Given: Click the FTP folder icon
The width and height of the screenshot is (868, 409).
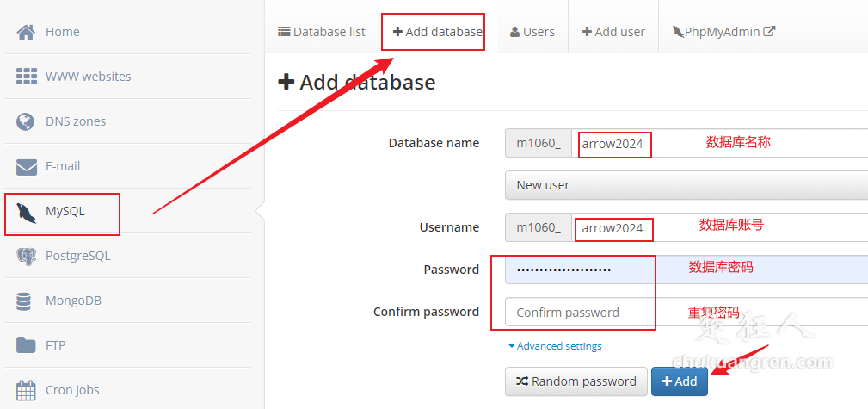Looking at the screenshot, I should coord(27,345).
